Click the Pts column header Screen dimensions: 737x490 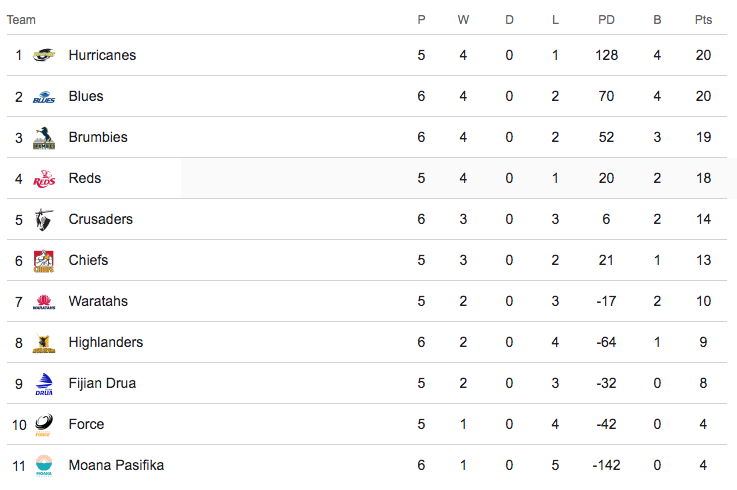click(703, 20)
